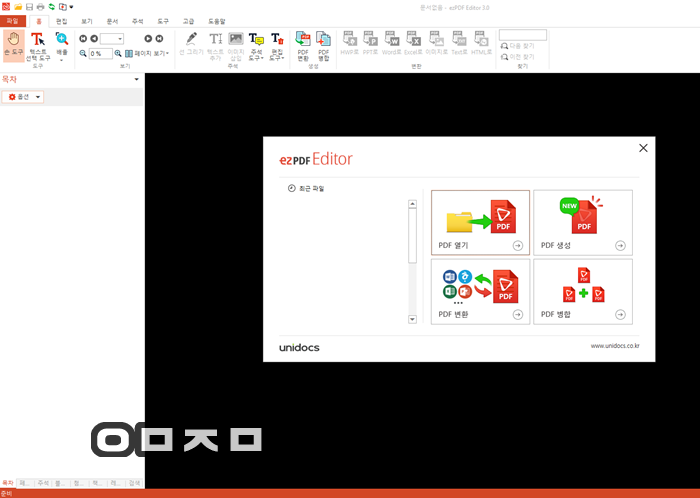Click the Text로 convert icon
The height and width of the screenshot is (498, 700).
coord(459,44)
